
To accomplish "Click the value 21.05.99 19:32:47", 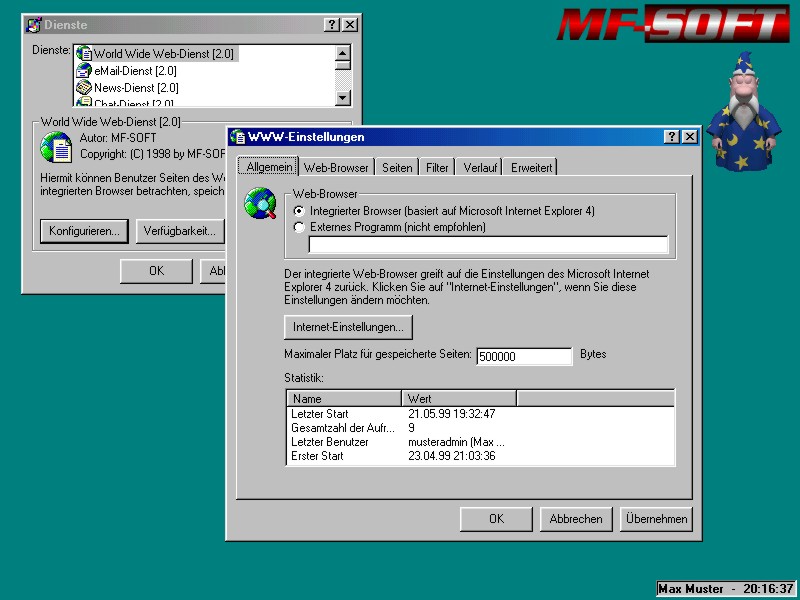I will [452, 414].
